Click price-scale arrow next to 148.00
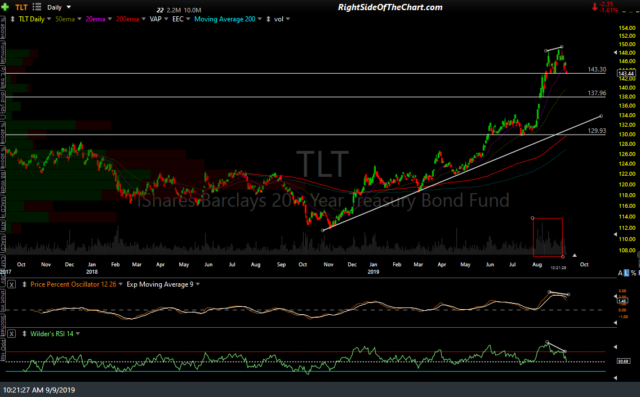This screenshot has height=397, width=640. coord(616,53)
